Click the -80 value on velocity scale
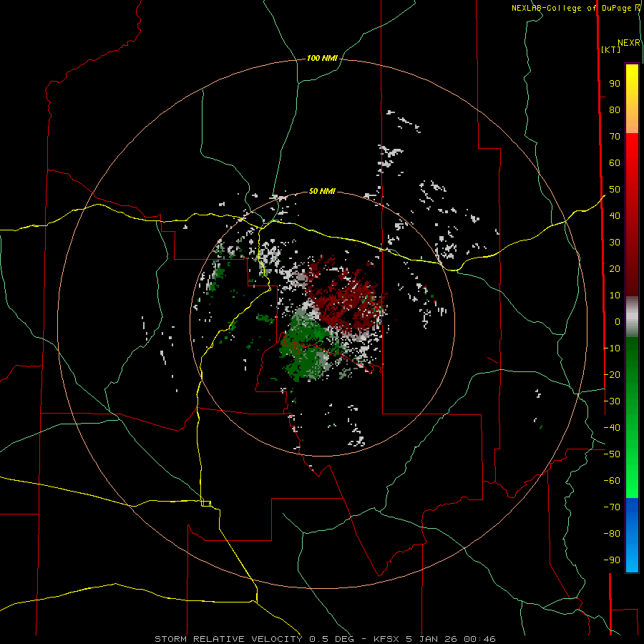Screen dimensions: 644x644 click(x=612, y=534)
